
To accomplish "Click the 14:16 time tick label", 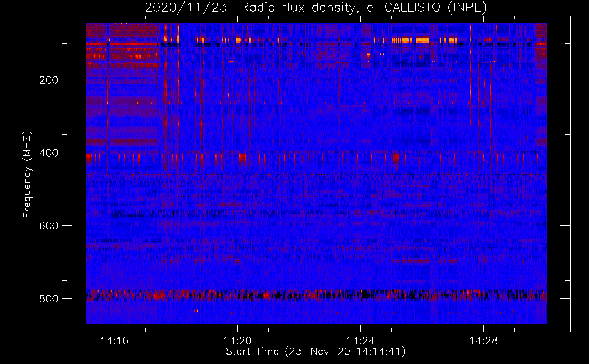I will (114, 341).
